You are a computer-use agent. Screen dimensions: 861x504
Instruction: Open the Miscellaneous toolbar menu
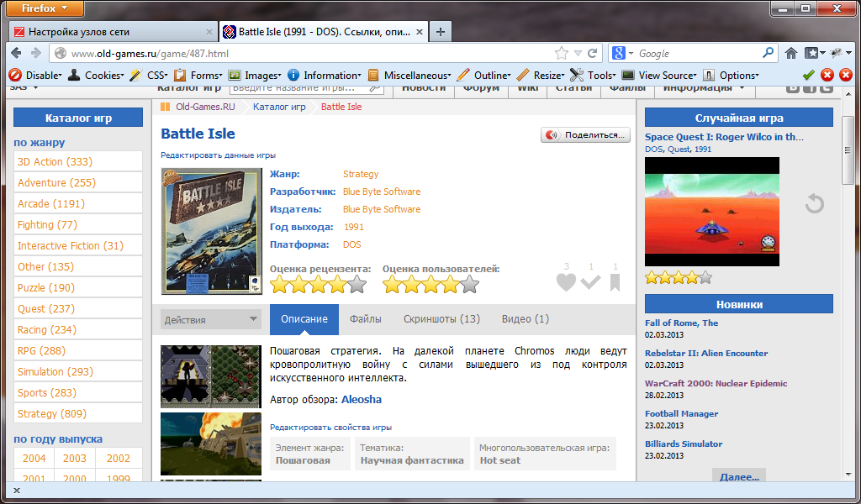click(409, 75)
